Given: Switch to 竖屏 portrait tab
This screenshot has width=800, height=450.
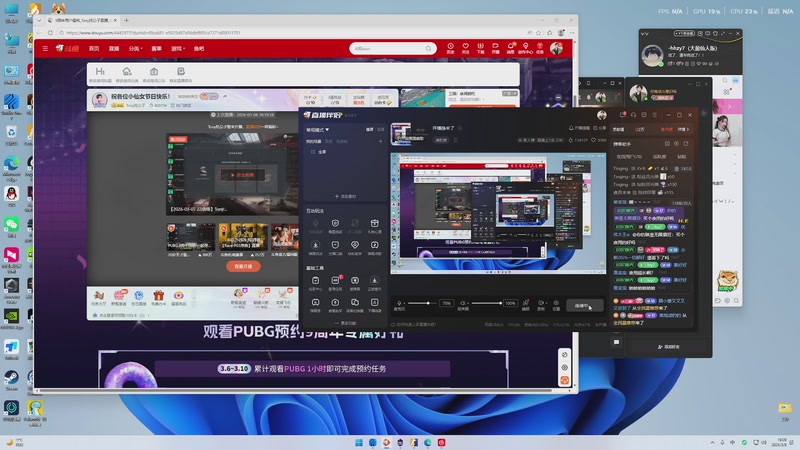Looking at the screenshot, I should pyautogui.click(x=380, y=130).
